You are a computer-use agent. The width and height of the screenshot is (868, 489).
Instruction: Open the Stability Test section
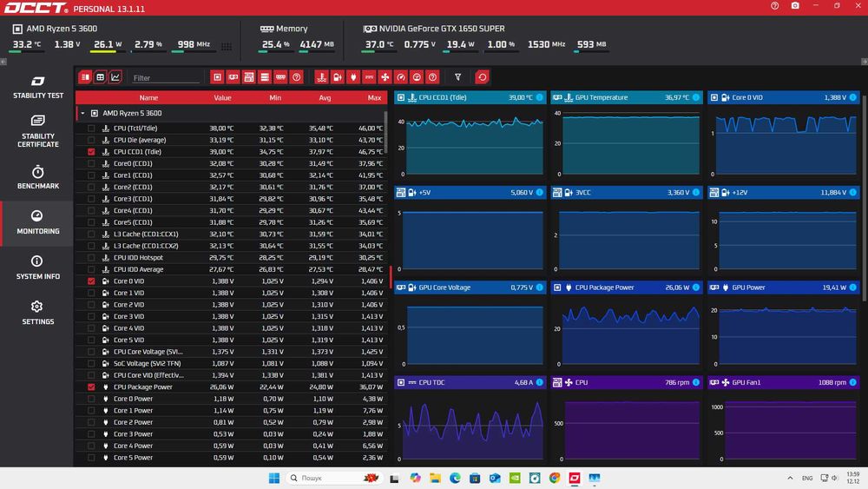click(x=37, y=88)
